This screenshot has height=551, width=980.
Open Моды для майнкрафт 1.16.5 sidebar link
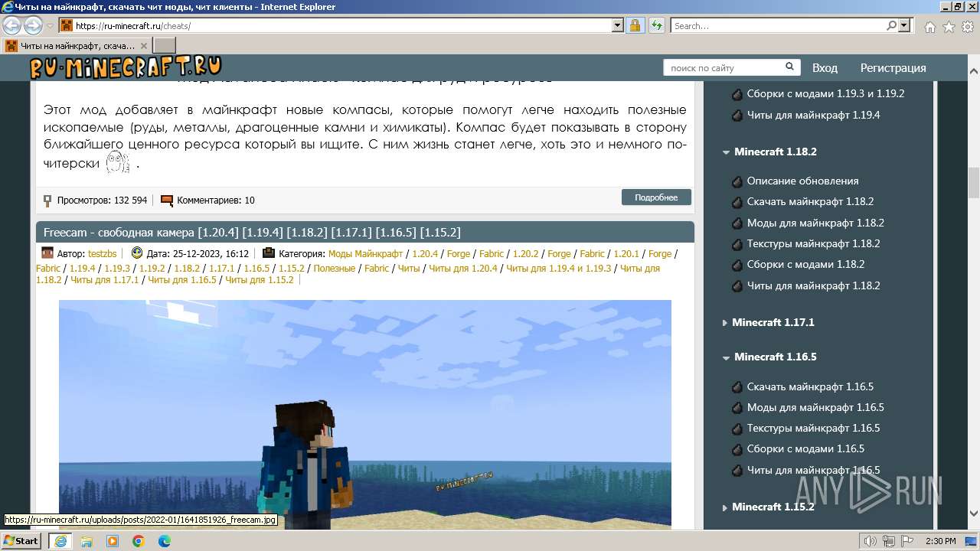click(815, 407)
